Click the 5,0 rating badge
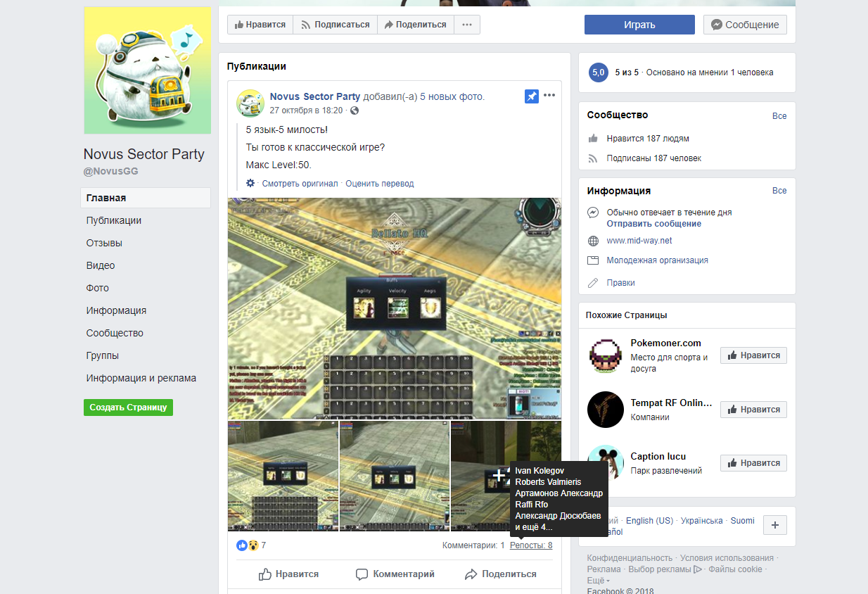This screenshot has width=868, height=594. [598, 72]
